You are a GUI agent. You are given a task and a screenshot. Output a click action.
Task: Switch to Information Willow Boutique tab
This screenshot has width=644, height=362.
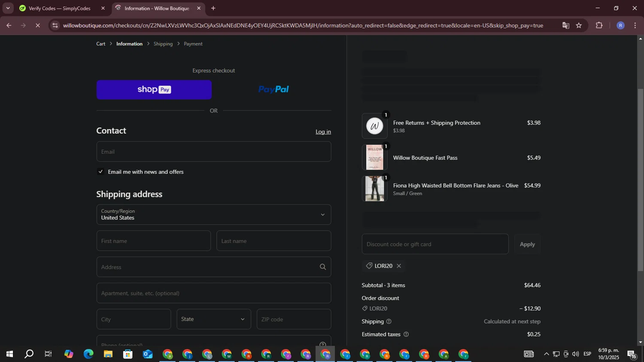[157, 8]
